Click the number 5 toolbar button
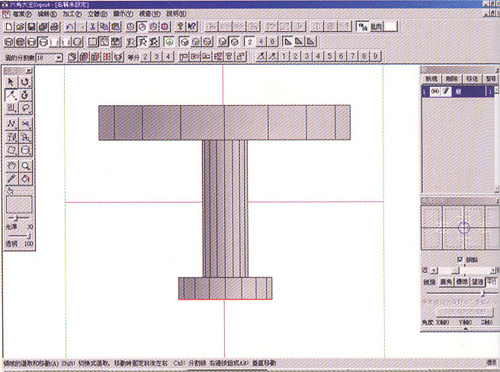 click(329, 56)
